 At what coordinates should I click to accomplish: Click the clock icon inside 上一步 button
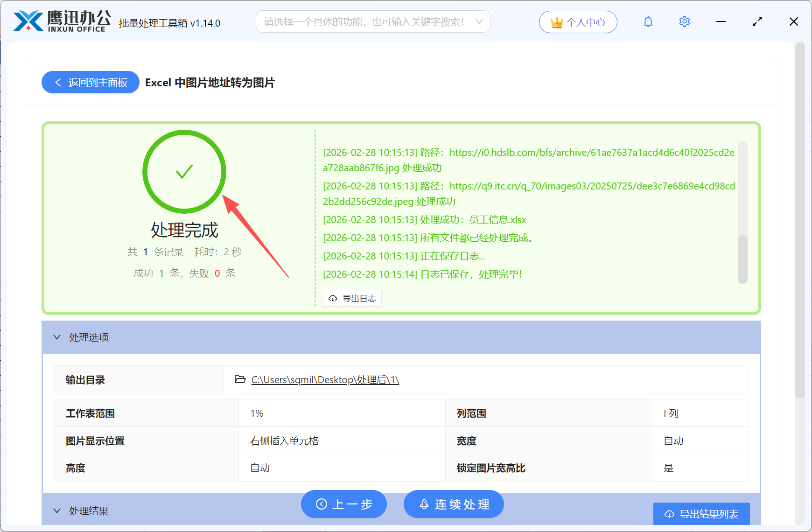321,504
